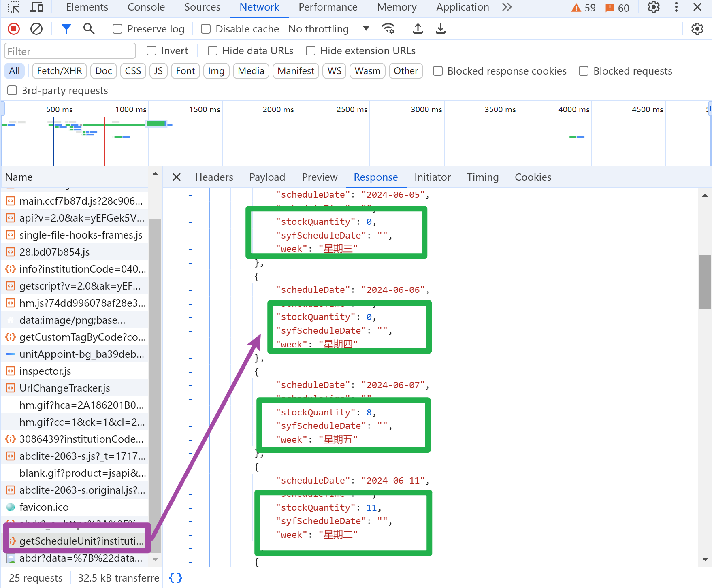This screenshot has height=588, width=712.
Task: Select data:image/png;base request
Action: tap(75, 320)
